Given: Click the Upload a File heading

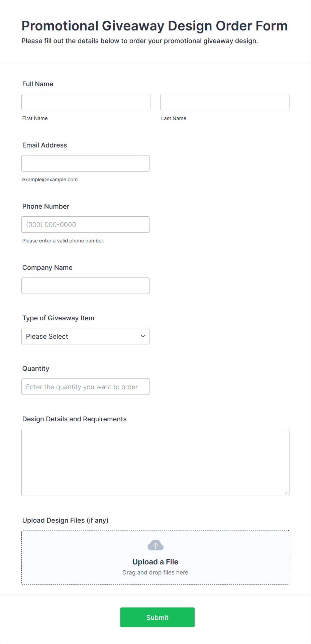Looking at the screenshot, I should point(155,562).
